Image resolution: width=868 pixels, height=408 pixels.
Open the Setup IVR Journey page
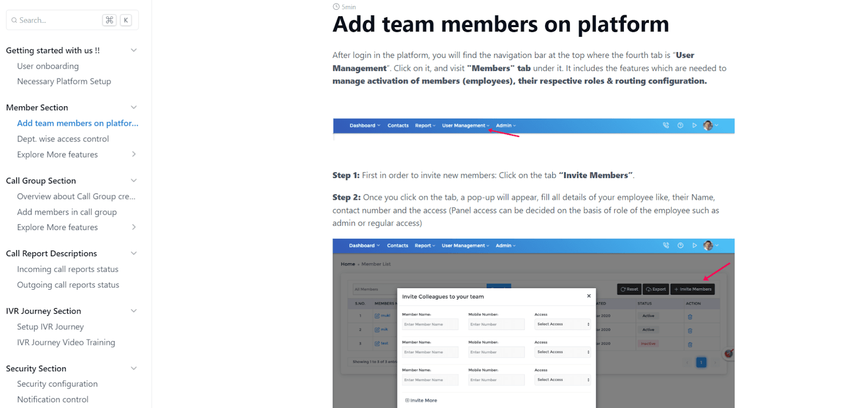(50, 327)
